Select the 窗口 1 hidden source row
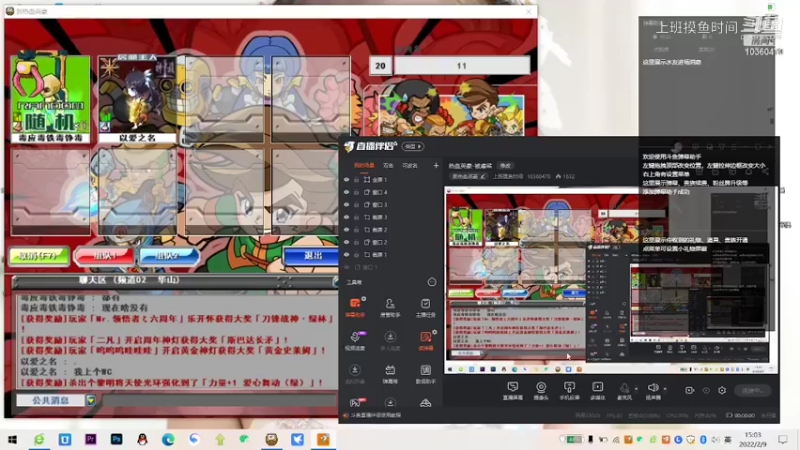 390,267
